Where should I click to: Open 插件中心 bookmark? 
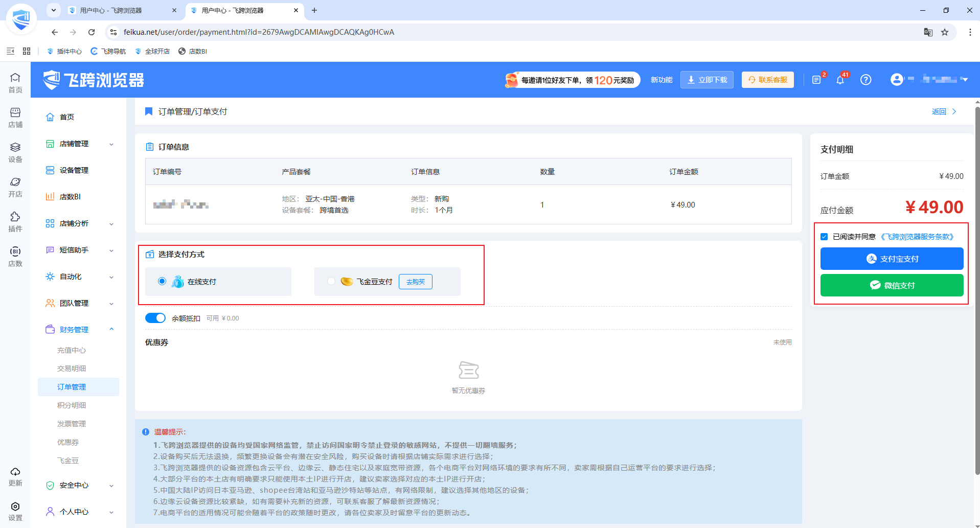pos(64,51)
